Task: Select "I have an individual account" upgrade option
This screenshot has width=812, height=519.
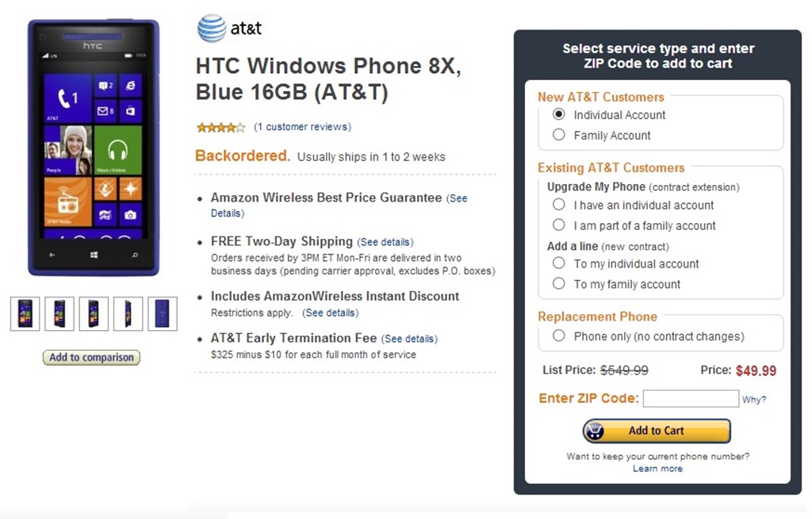Action: pos(559,206)
